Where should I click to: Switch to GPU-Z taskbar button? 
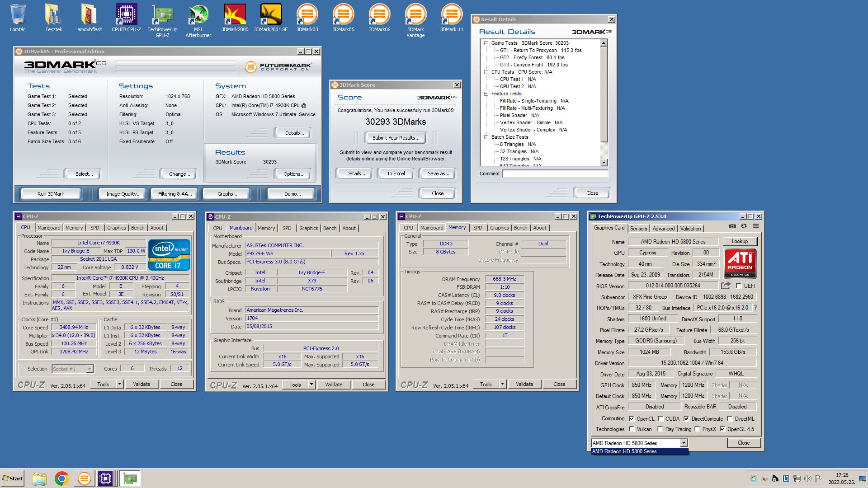[x=130, y=479]
